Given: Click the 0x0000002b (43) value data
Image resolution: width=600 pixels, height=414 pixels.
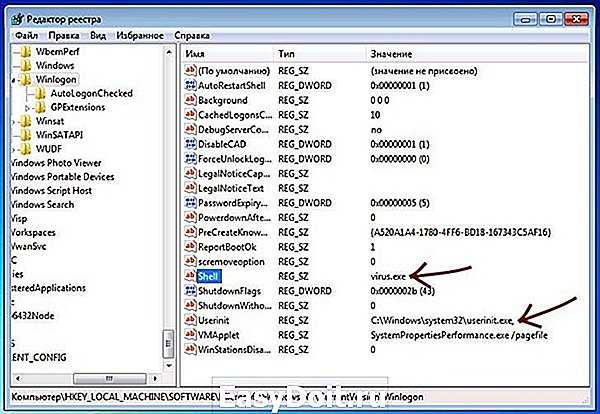Looking at the screenshot, I should coord(403,291).
